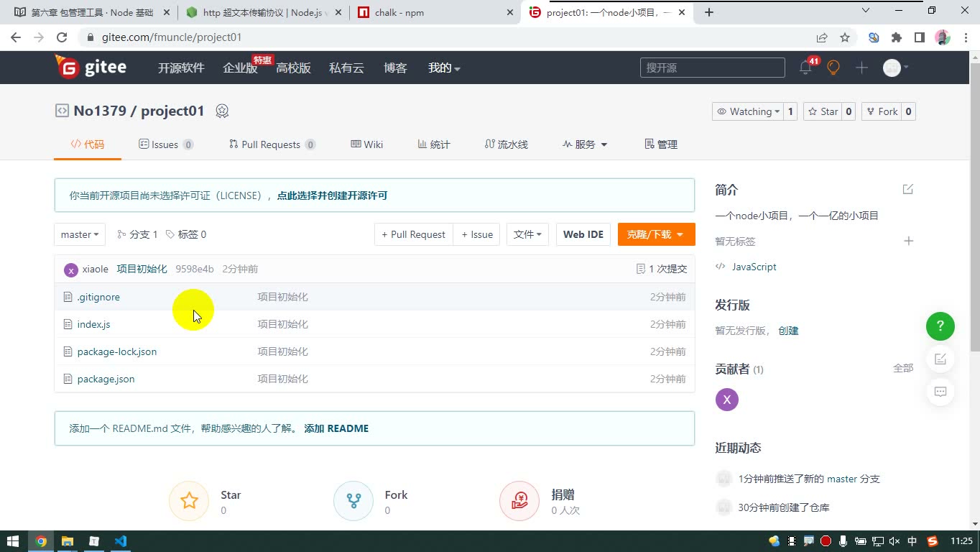Click the 捐赠 donate circle icon

[519, 501]
